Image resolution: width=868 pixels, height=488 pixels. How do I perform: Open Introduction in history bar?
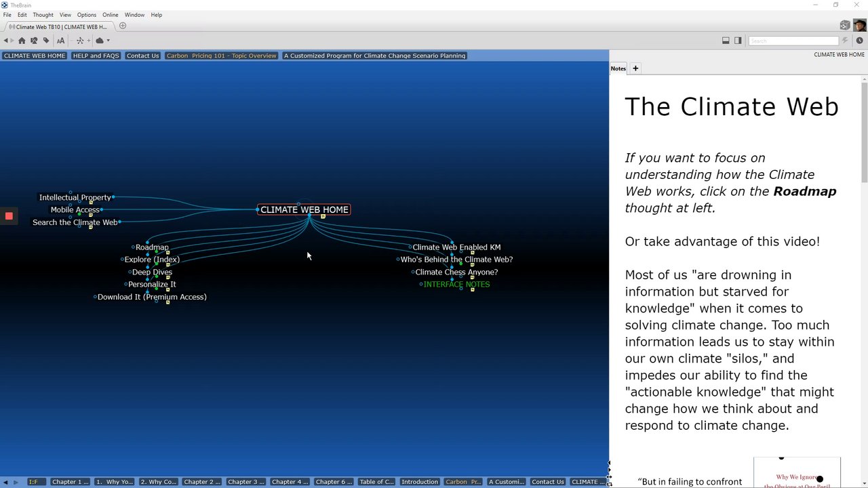[420, 482]
